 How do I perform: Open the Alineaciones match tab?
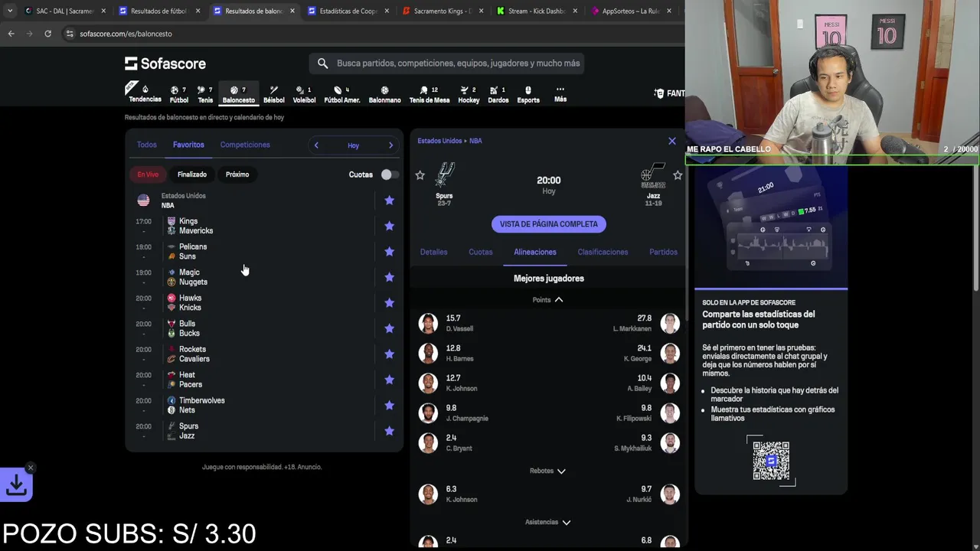tap(535, 252)
